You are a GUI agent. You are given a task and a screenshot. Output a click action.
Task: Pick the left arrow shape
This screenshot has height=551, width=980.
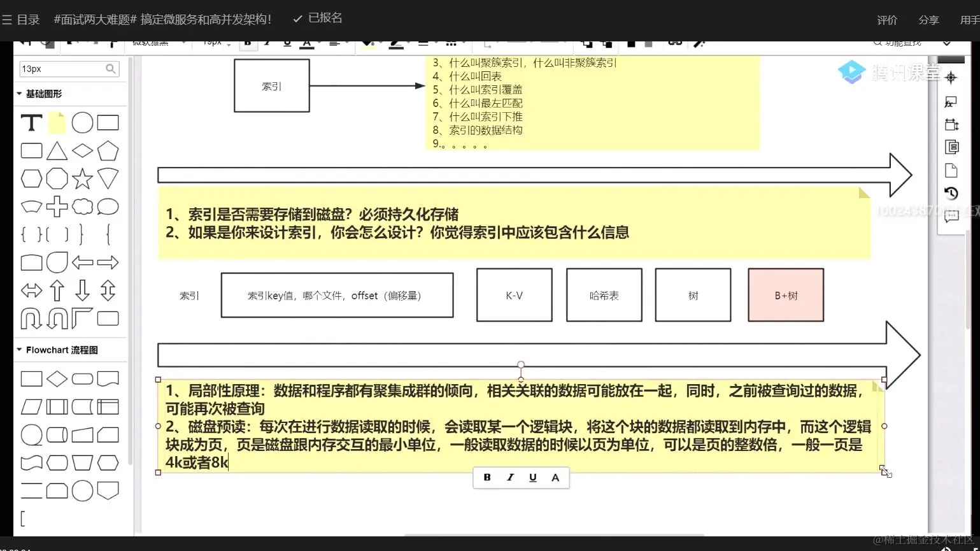(82, 262)
